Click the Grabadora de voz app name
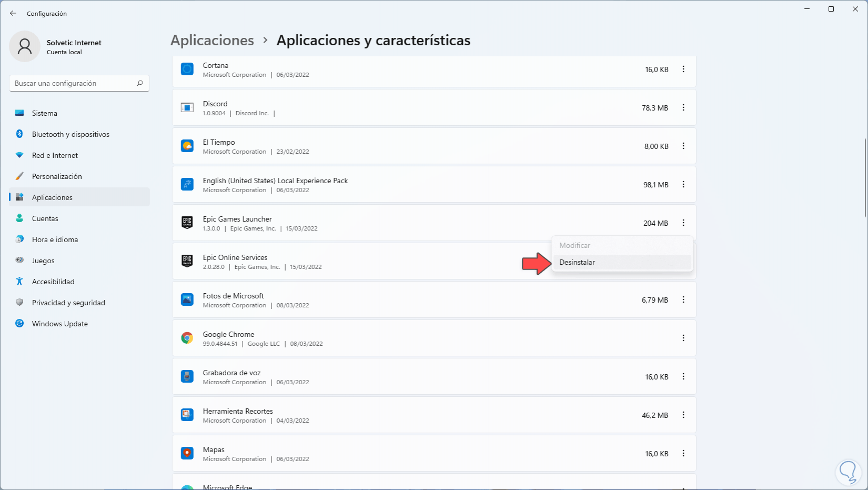 [x=232, y=373]
